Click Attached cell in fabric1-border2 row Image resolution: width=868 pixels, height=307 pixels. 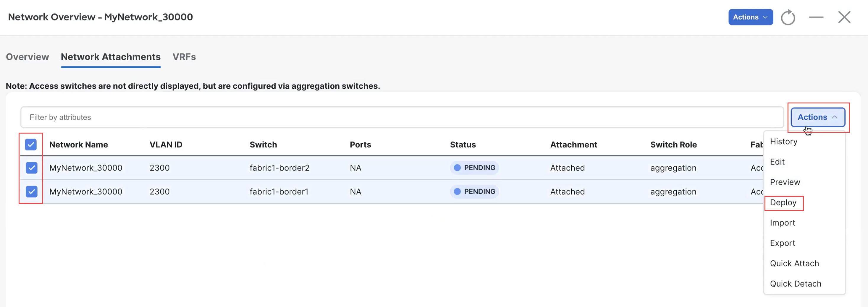coord(568,168)
